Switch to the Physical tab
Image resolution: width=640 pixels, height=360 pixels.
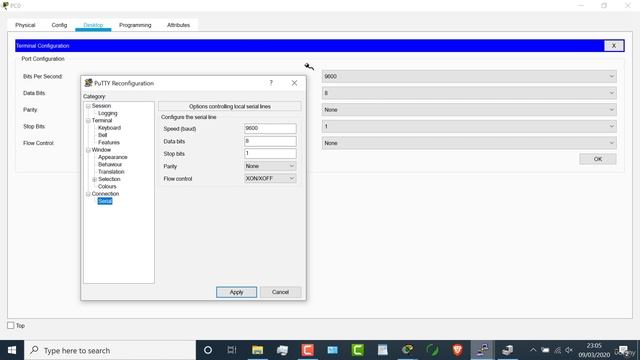tap(25, 25)
